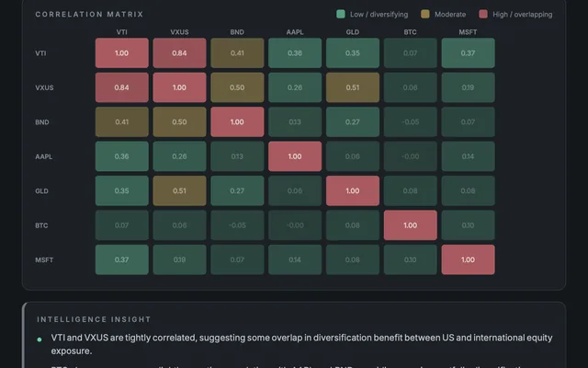Select the 'Low / diversifying' legend label
The width and height of the screenshot is (588, 368).
click(379, 15)
